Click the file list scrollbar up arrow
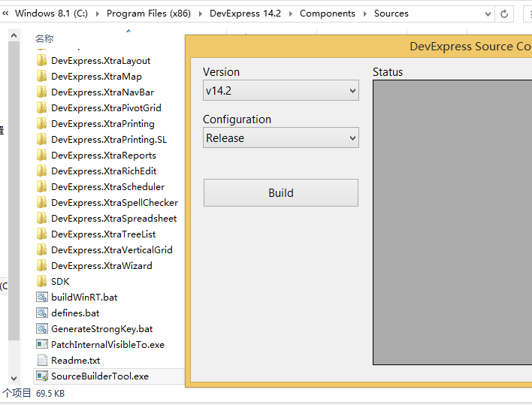Viewport: 532px width, 405px height. [14, 35]
